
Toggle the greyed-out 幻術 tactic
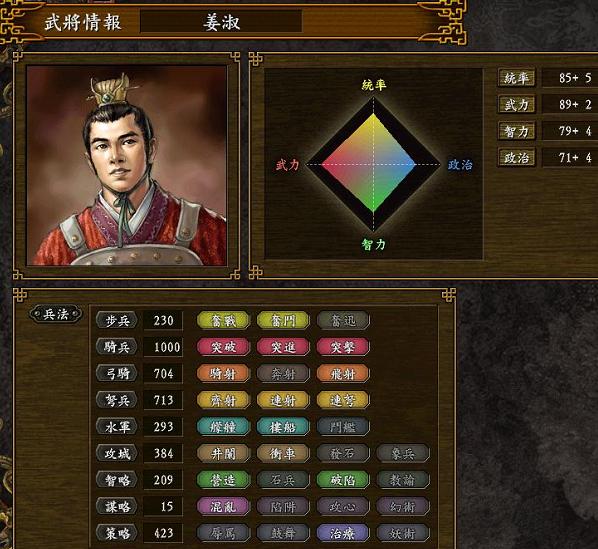[403, 506]
